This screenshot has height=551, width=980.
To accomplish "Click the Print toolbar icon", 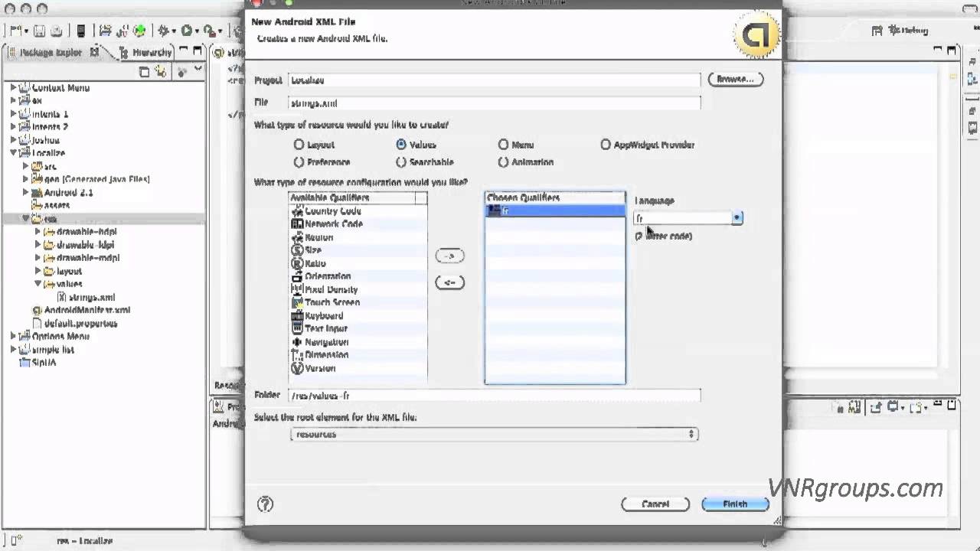I will click(57, 31).
